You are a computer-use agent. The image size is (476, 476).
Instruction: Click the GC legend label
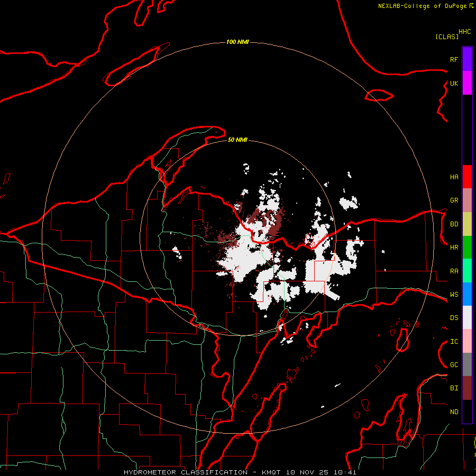(454, 365)
